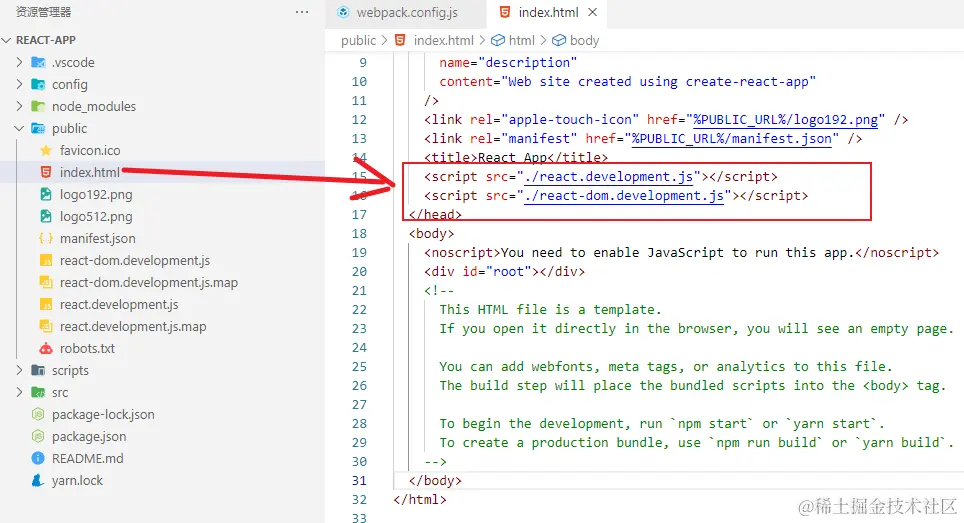The height and width of the screenshot is (523, 964).
Task: Select the index.html editor tab
Action: 547,13
